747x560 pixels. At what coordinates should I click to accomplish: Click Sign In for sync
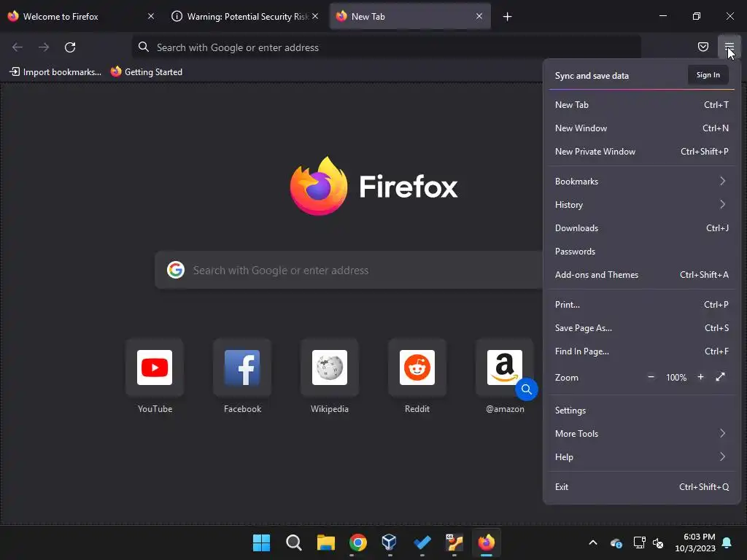tap(708, 75)
